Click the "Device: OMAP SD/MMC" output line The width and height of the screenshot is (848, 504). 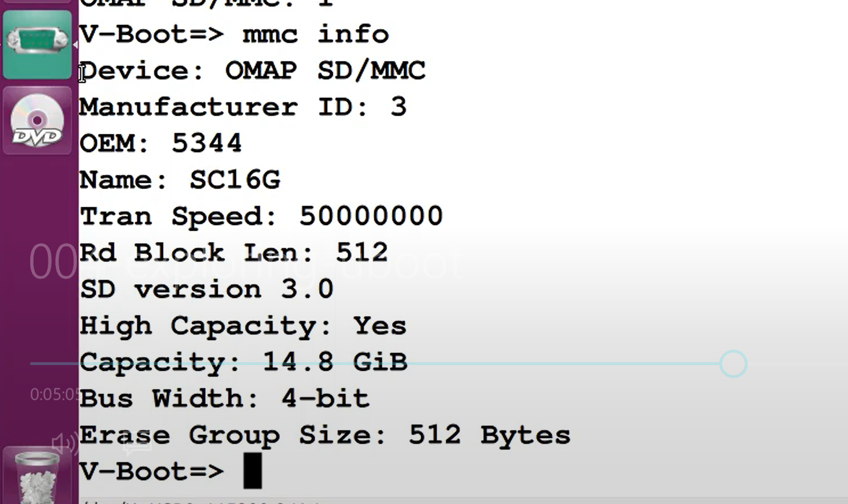pos(252,71)
